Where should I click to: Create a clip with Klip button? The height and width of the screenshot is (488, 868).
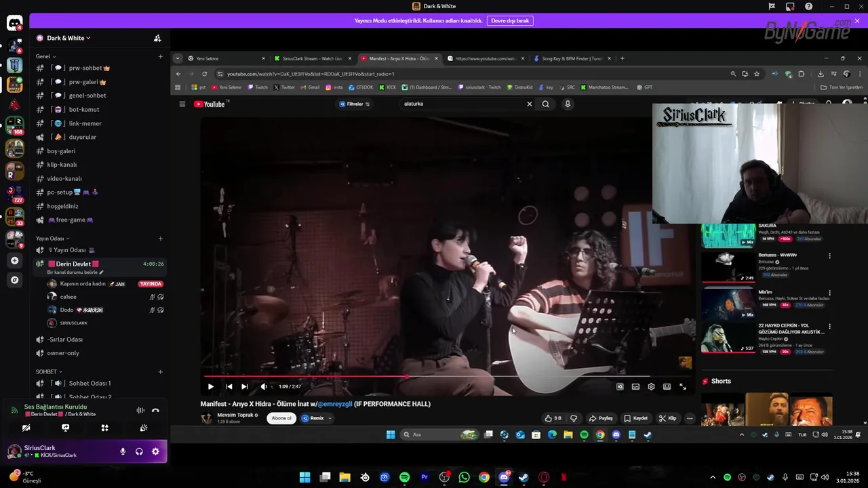pos(668,418)
